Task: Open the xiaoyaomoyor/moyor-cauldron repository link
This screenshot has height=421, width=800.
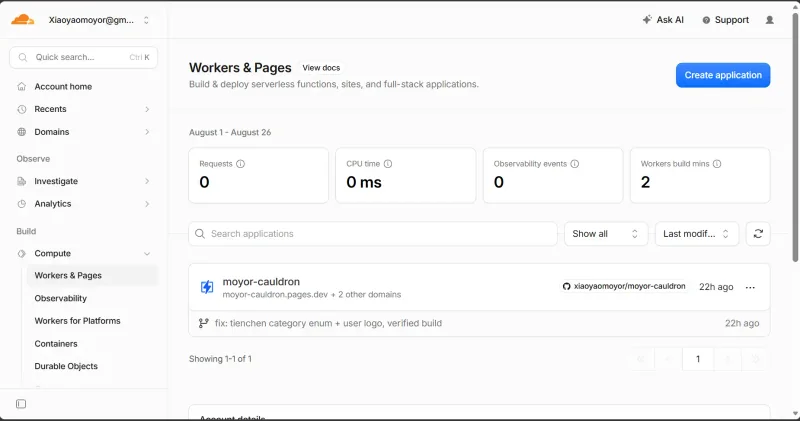Action: click(629, 286)
